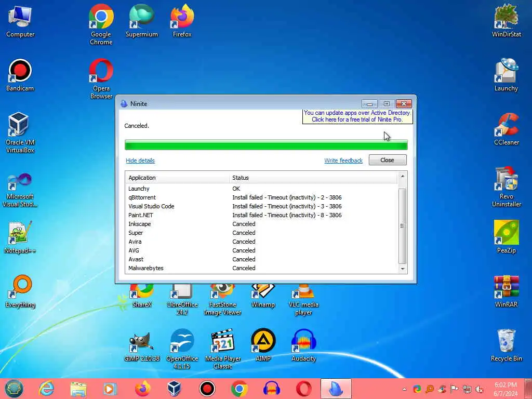Select the WinDirStat desktop shortcut

click(506, 21)
